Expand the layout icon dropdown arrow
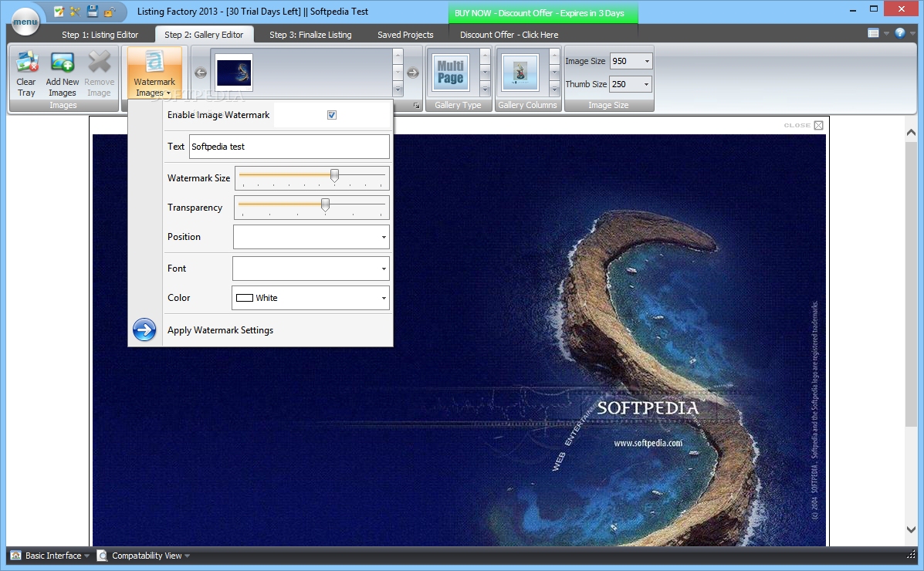The height and width of the screenshot is (571, 924). tap(886, 34)
